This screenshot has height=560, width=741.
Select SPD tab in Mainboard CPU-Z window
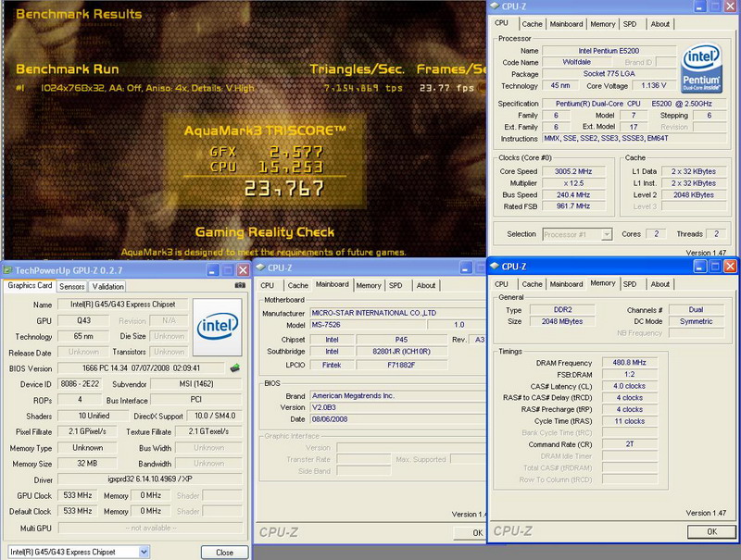tap(396, 286)
